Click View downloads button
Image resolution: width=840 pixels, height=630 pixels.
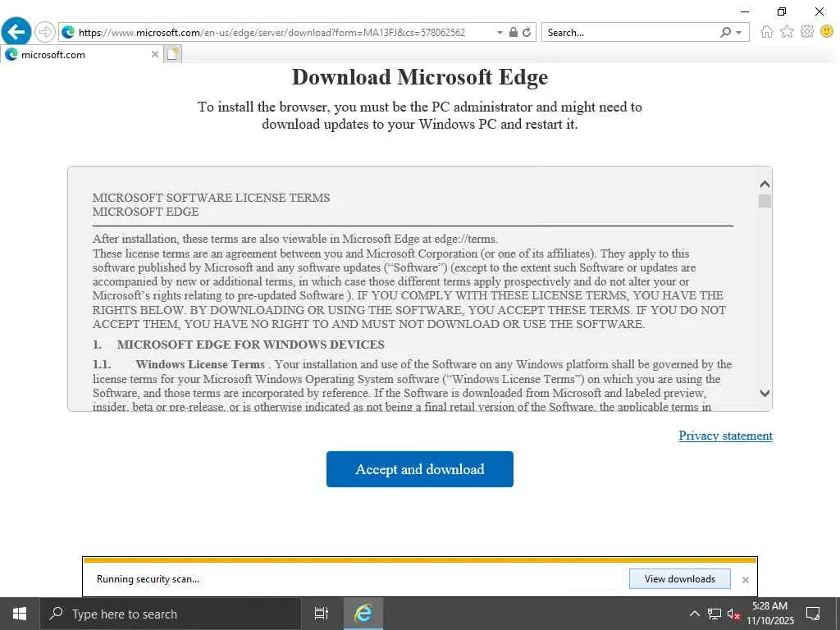(x=679, y=579)
